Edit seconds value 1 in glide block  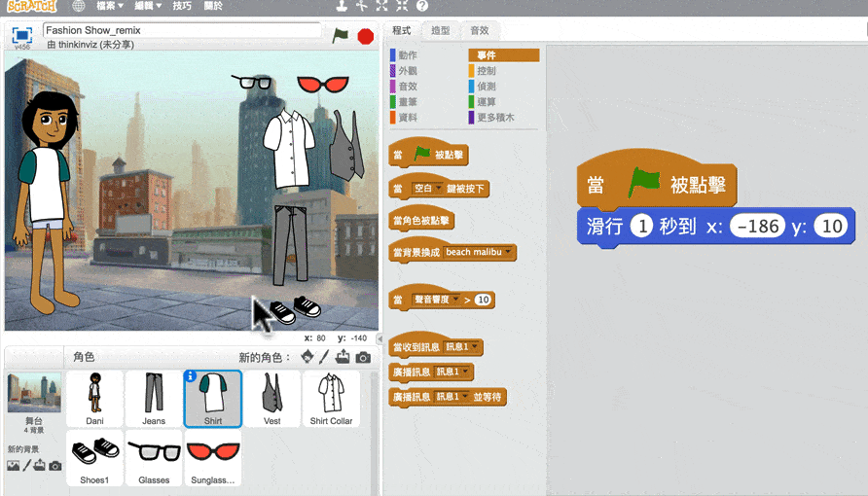[642, 227]
